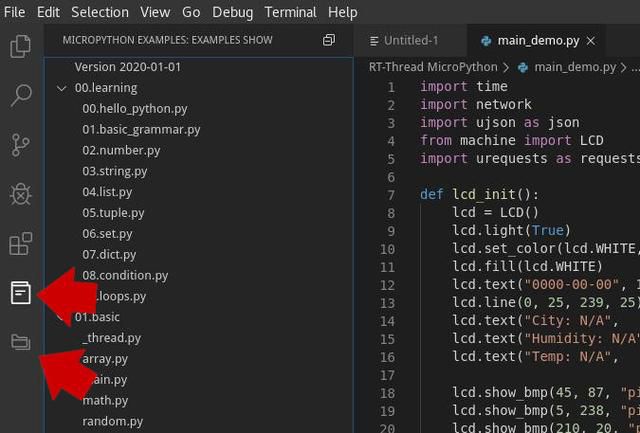The image size is (640, 433).
Task: Open the Edit menu
Action: click(48, 12)
